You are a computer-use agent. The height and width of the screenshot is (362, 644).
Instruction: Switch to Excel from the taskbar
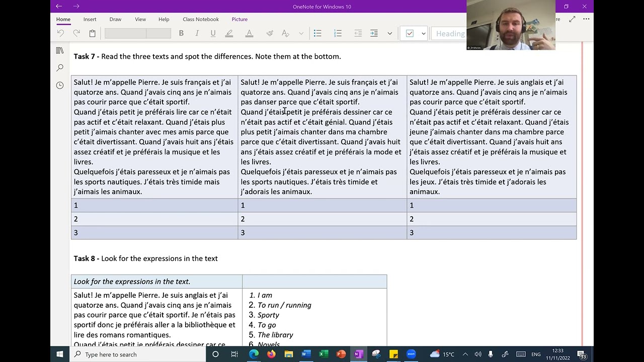pyautogui.click(x=324, y=354)
